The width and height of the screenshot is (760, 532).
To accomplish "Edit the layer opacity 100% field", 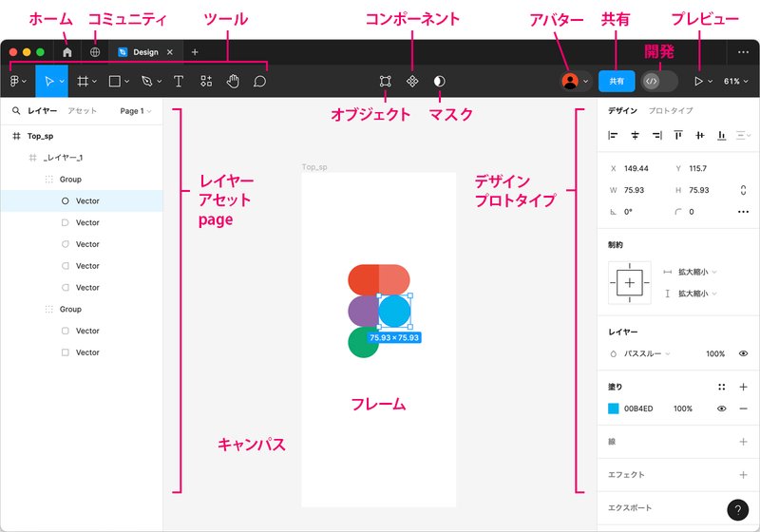I will pyautogui.click(x=715, y=353).
